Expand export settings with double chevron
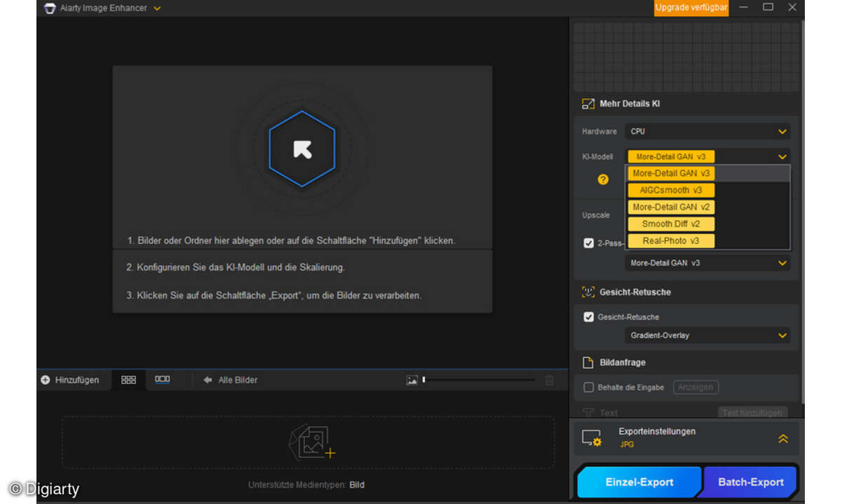Viewport: 842px width, 504px height. coord(783,439)
